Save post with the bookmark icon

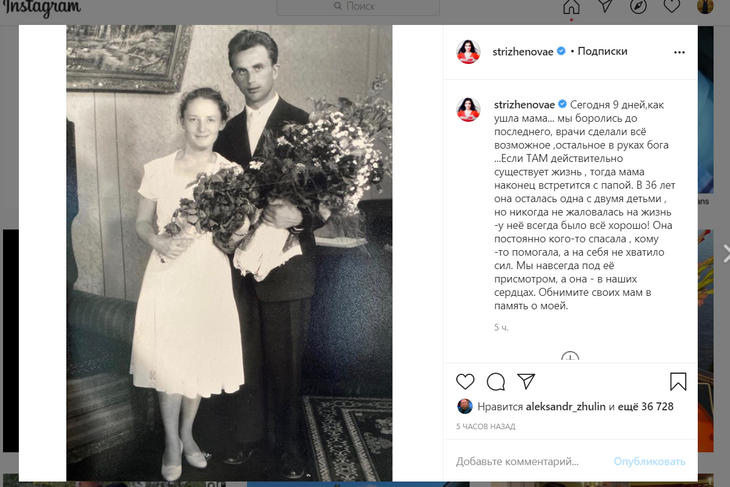[678, 381]
